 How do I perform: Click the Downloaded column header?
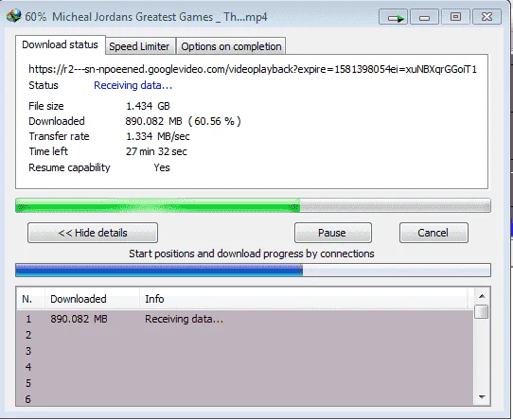coord(92,299)
